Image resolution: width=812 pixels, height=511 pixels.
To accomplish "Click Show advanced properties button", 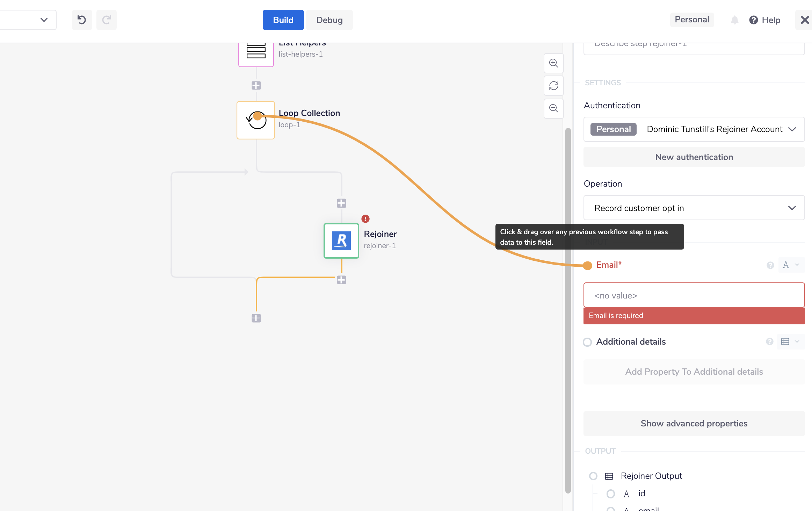I will [x=694, y=423].
